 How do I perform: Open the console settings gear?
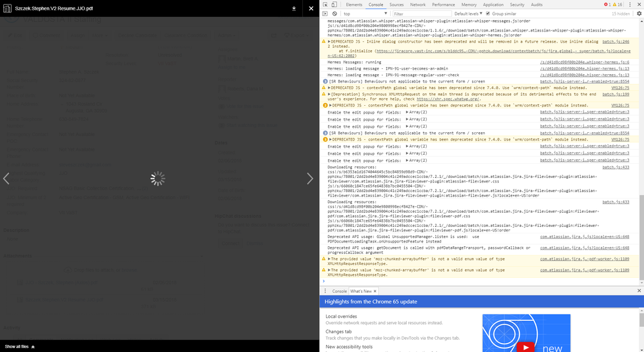tap(639, 14)
